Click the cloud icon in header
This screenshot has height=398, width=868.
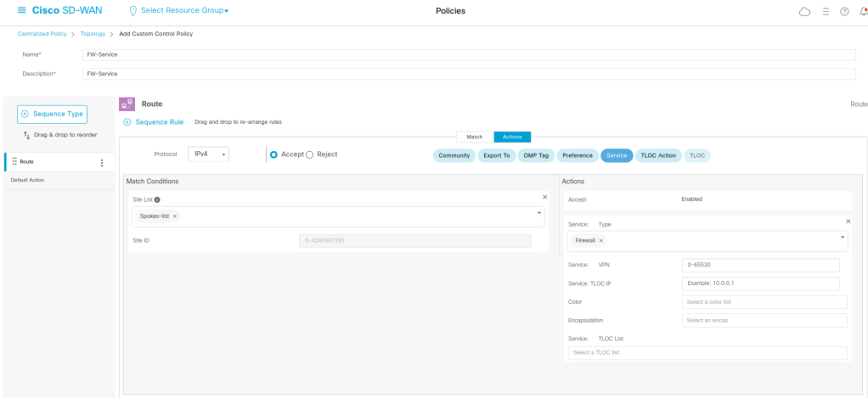[804, 11]
